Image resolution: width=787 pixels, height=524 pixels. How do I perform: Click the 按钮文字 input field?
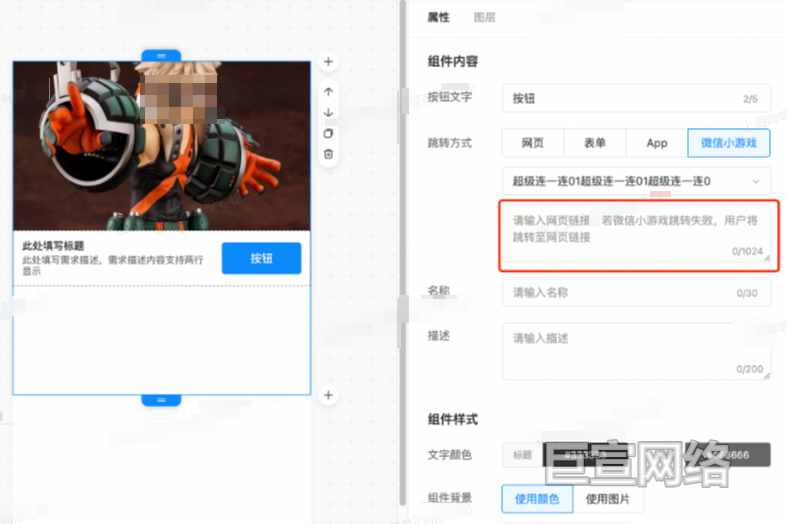(x=636, y=98)
